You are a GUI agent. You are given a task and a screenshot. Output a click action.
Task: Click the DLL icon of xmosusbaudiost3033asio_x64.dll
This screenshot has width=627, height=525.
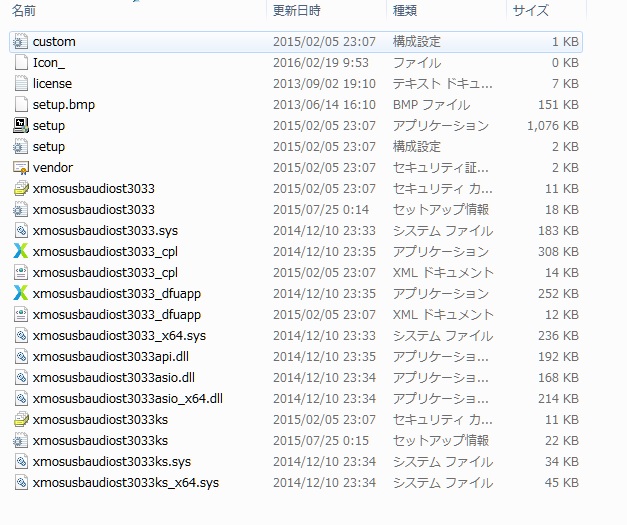coord(21,399)
